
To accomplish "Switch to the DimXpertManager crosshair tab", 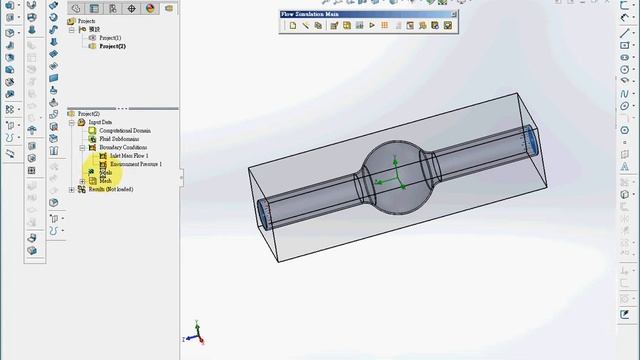I will coord(131,8).
